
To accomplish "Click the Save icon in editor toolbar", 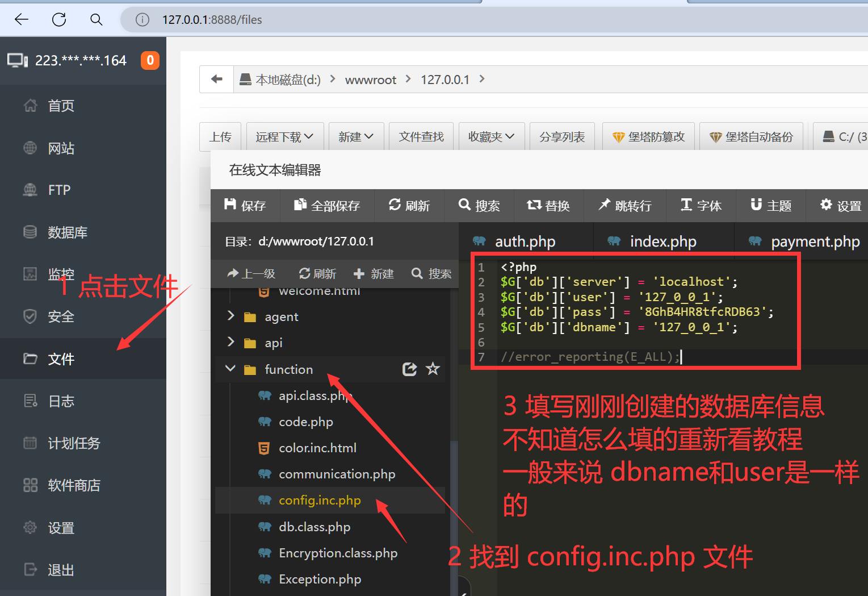I will [230, 205].
